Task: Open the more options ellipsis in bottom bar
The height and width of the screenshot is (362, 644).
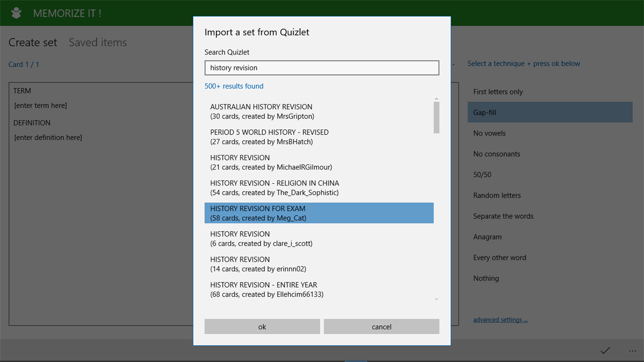Action: [x=632, y=351]
